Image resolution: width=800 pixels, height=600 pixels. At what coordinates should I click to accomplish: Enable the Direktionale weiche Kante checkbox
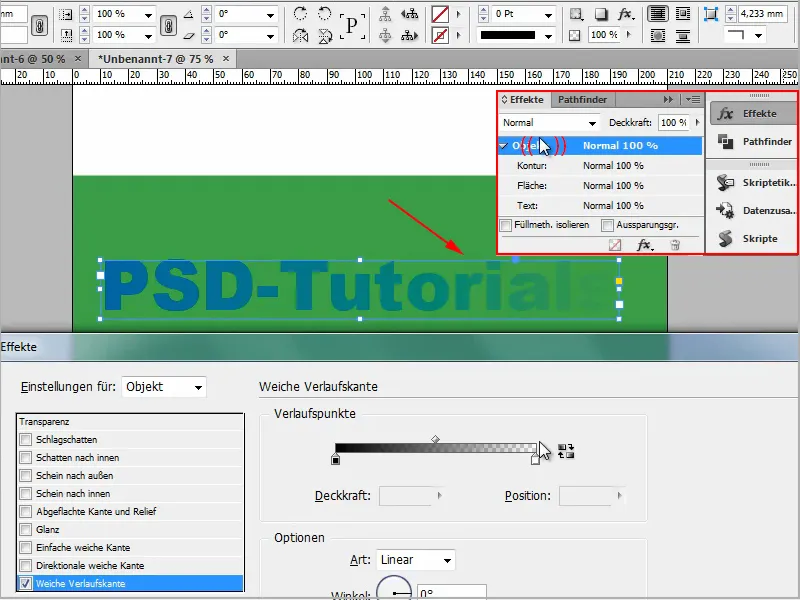pos(26,565)
